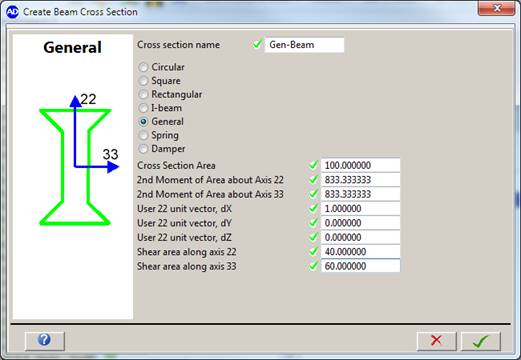Click the 2nd Moment about Axis 33 field
521x360 pixels.
360,194
